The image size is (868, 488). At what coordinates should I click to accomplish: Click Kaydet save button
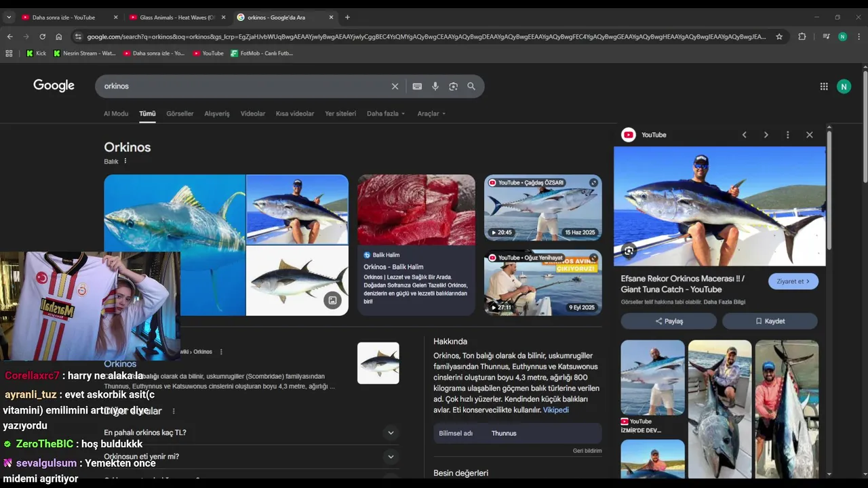(x=770, y=321)
